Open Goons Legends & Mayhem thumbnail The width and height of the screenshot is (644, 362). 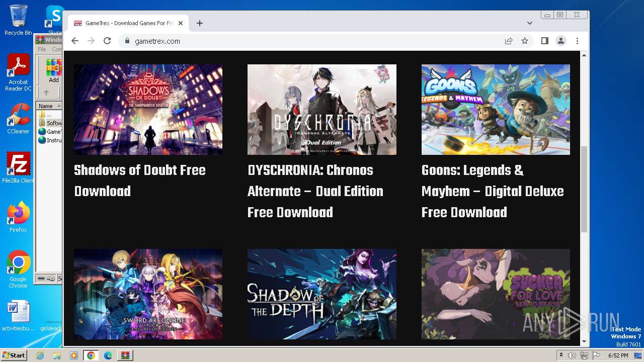496,109
